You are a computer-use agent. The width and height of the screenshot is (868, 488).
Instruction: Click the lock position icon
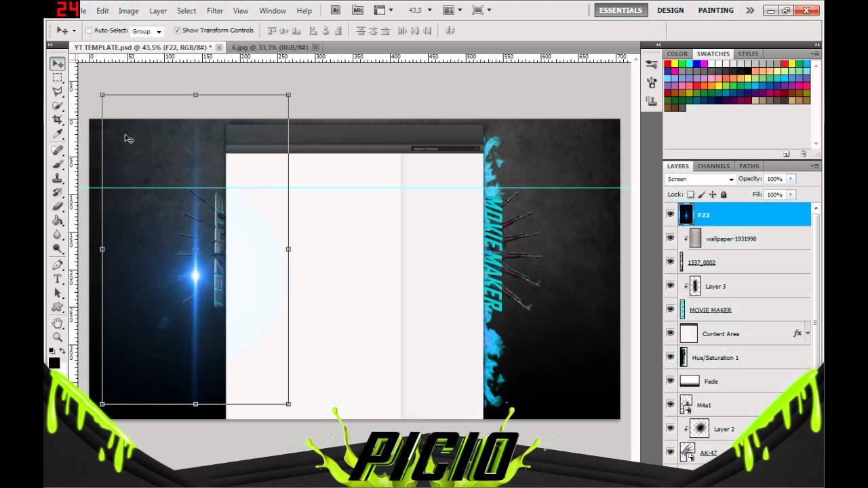click(713, 195)
